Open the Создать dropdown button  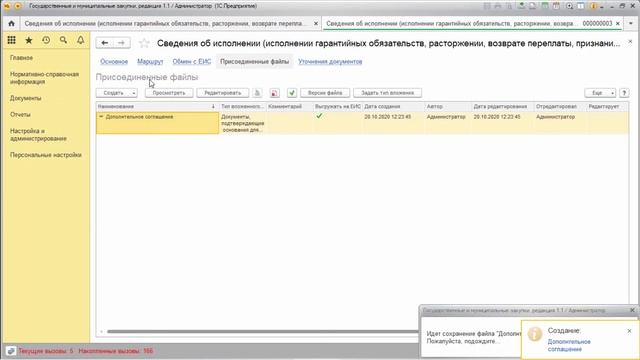point(117,93)
